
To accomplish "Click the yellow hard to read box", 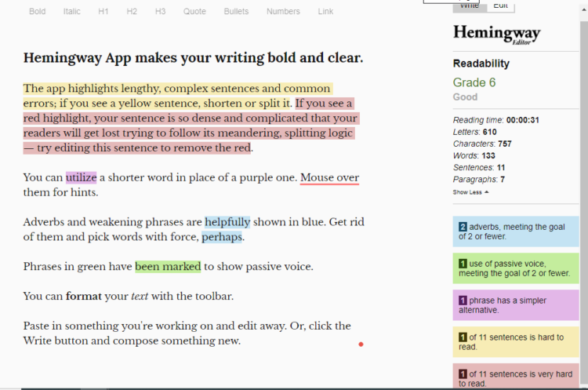I will point(514,342).
